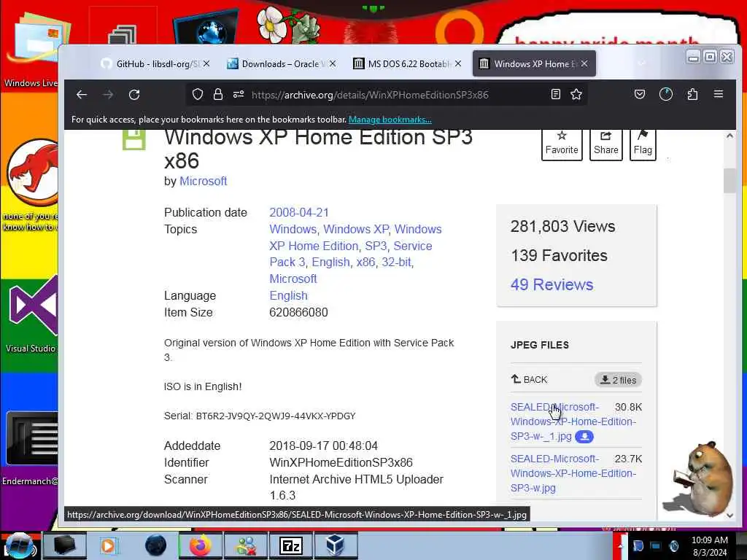Screen dimensions: 747x560
Task: Click the English language link
Action: 288,296
